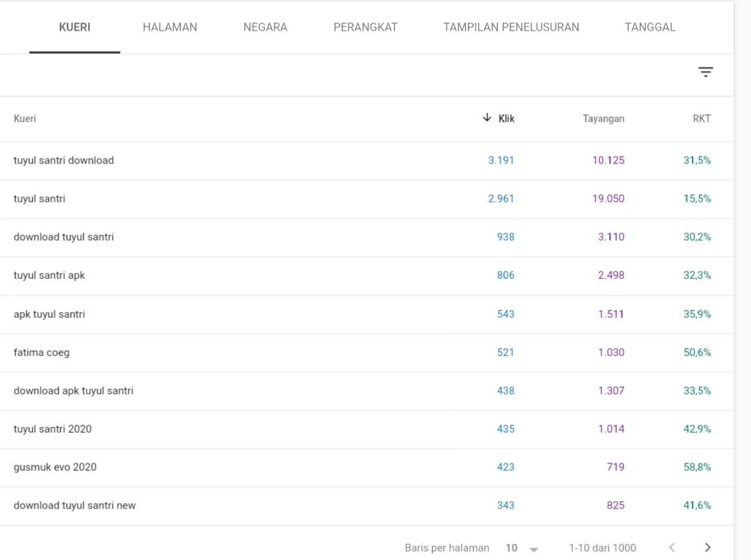Switch to the HALAMAN tab

tap(170, 27)
